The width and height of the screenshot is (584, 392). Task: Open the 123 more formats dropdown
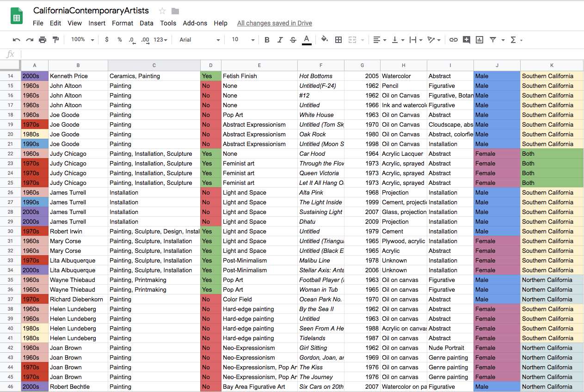[160, 40]
